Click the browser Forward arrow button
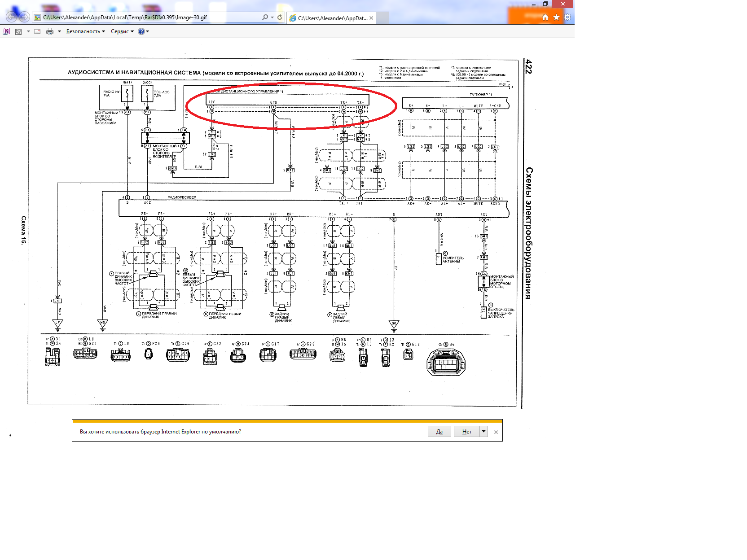The width and height of the screenshot is (747, 560). coord(24,17)
